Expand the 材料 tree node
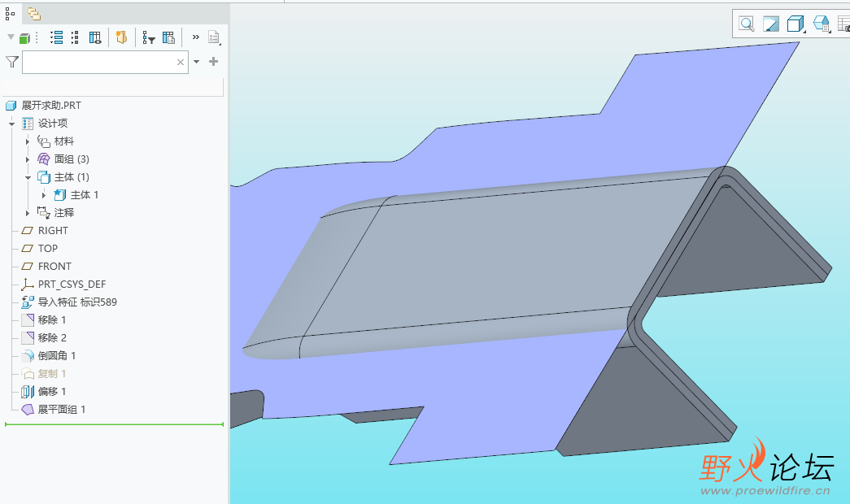Viewport: 850px width, 504px height. (28, 141)
